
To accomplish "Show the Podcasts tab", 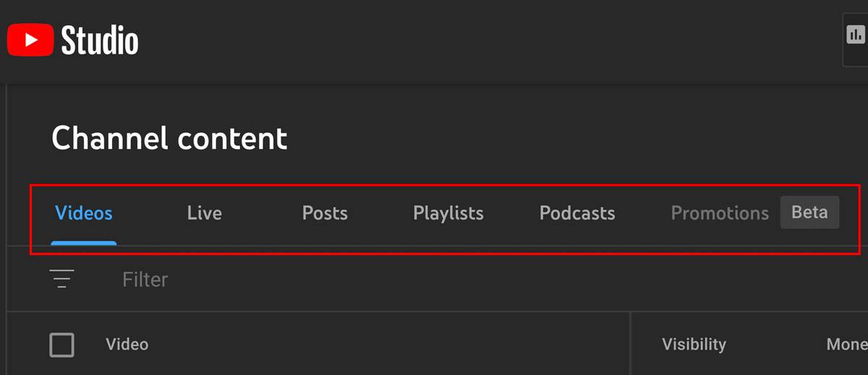I will click(x=577, y=213).
